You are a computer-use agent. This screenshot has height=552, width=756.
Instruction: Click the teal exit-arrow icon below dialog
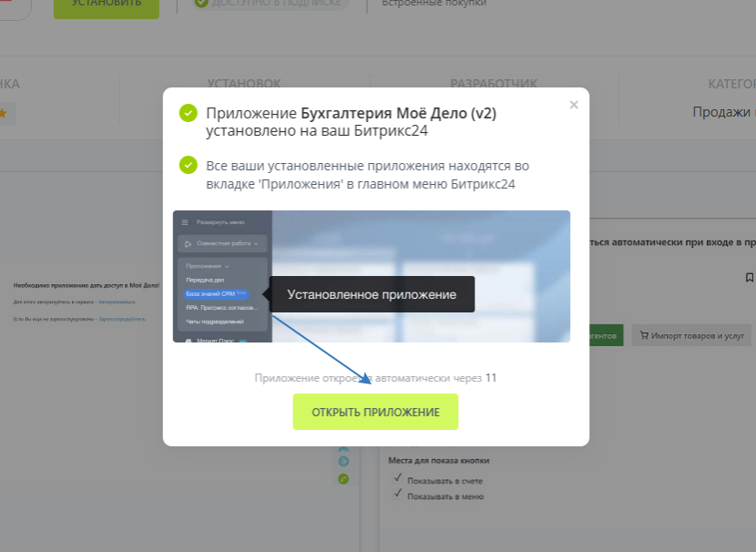point(343,461)
